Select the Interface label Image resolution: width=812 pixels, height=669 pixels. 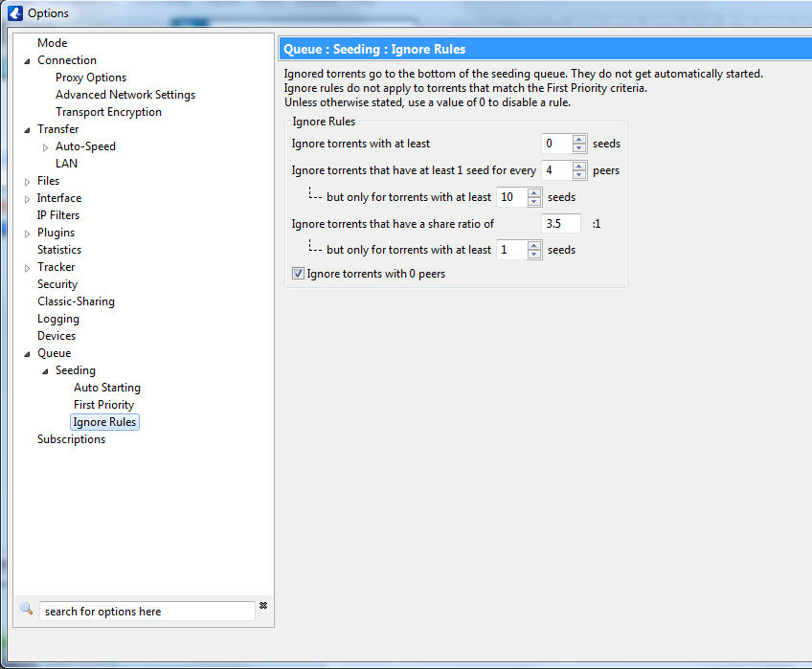pos(59,198)
